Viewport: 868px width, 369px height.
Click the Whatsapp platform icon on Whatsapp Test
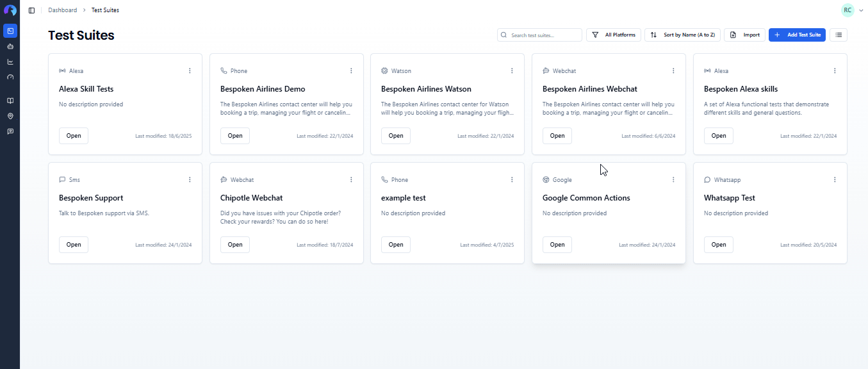pyautogui.click(x=707, y=180)
